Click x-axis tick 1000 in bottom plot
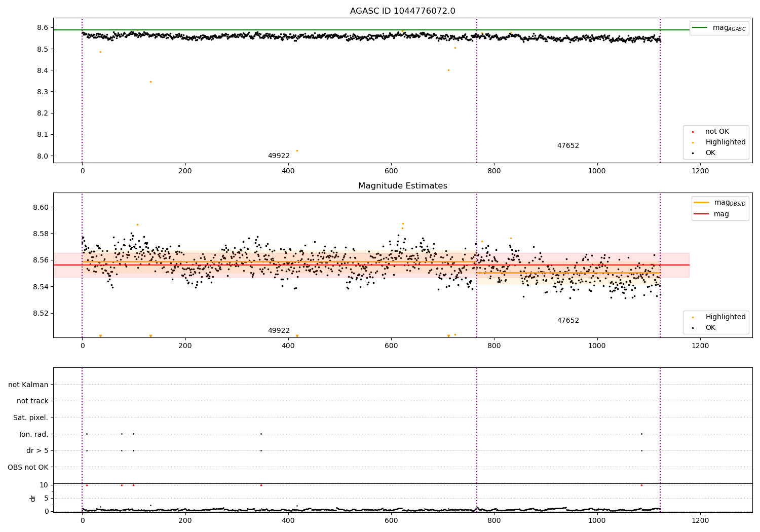 pyautogui.click(x=597, y=521)
